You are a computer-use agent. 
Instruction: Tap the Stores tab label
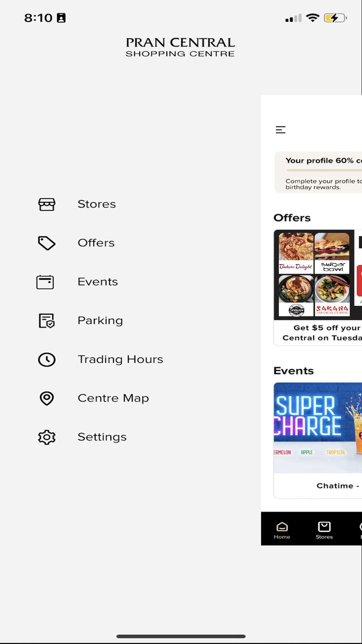tap(324, 537)
